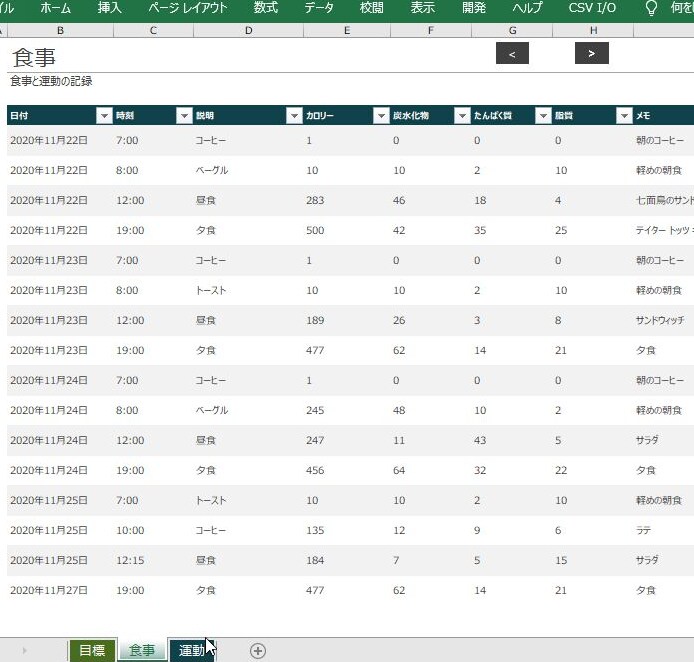The image size is (694, 662).
Task: Click the sheet tab scroll arrow
Action: click(x=24, y=650)
